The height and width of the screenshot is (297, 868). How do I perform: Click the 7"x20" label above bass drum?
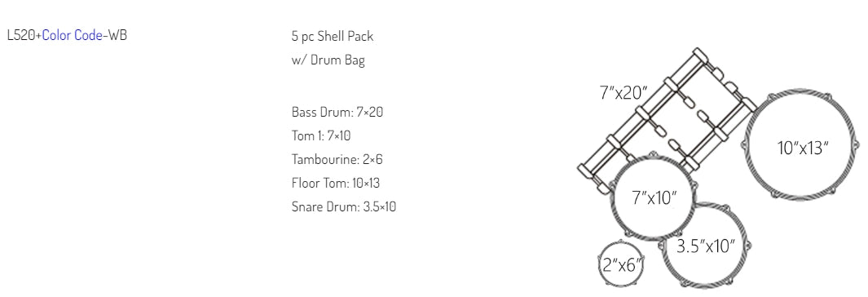click(623, 92)
